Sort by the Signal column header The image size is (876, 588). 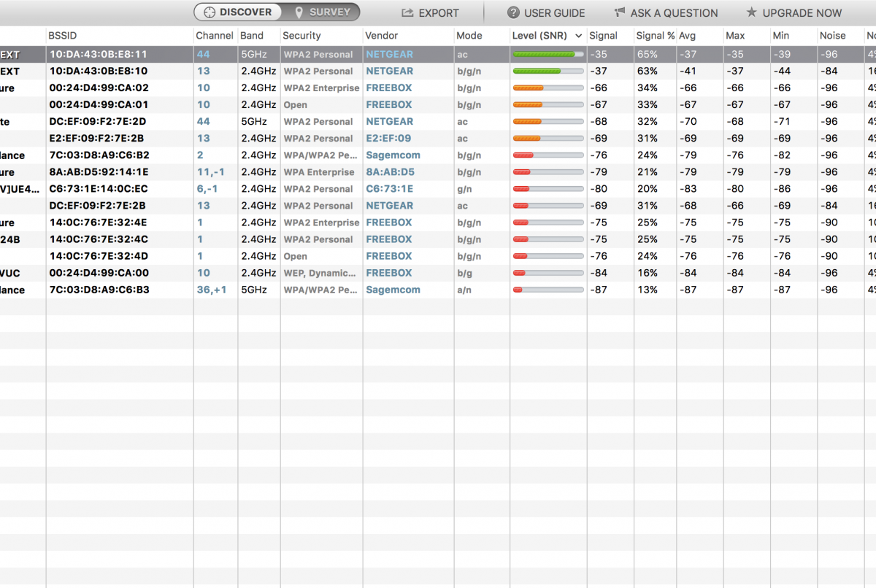(x=610, y=35)
